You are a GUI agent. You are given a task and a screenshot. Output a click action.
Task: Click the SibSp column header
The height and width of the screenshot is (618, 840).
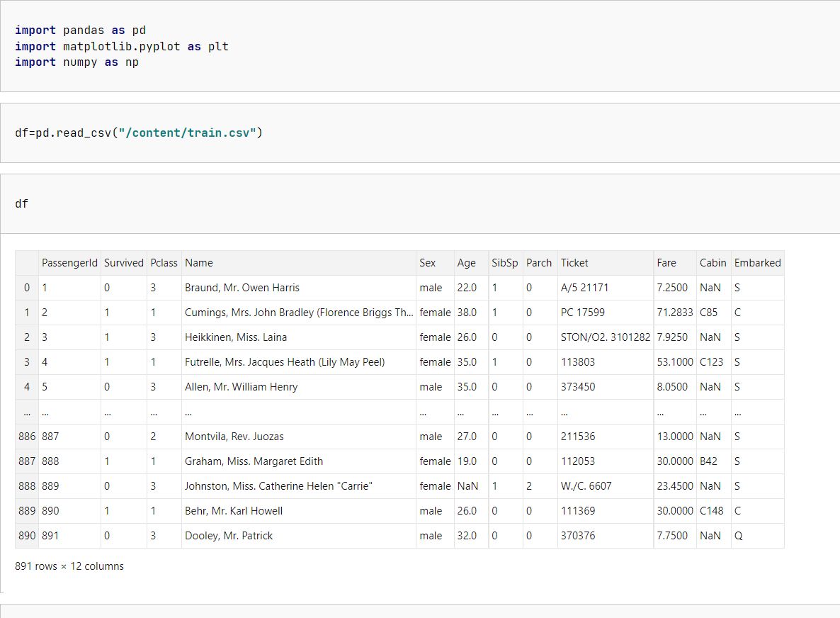[505, 263]
